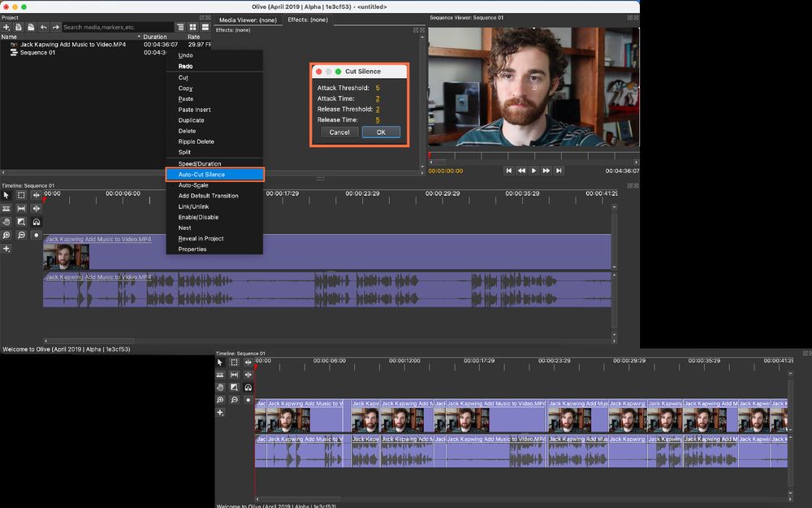Choose Auto-Cut Silence from the context menu
Screen dimensions: 812x508
point(214,174)
